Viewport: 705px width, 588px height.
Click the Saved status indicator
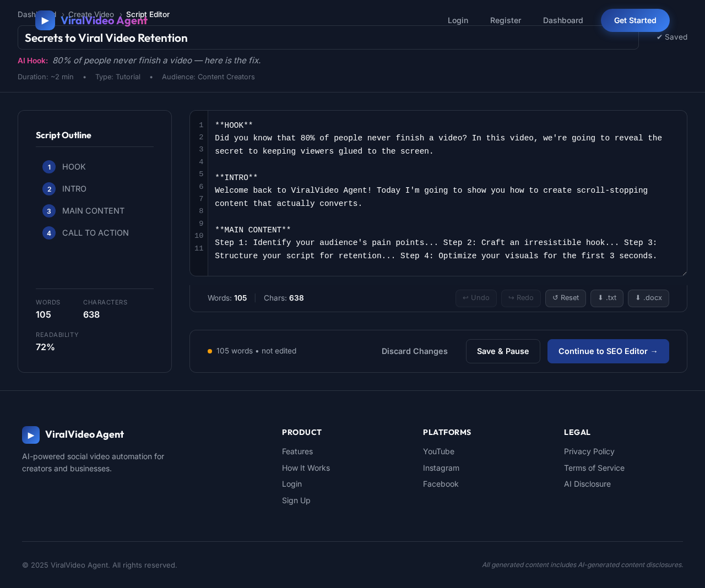672,37
